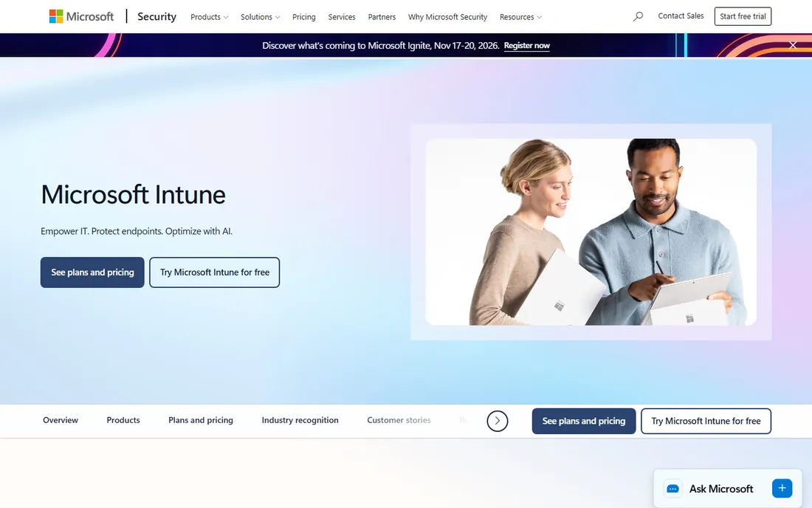Click the Start free trial button
812x508 pixels.
(743, 16)
